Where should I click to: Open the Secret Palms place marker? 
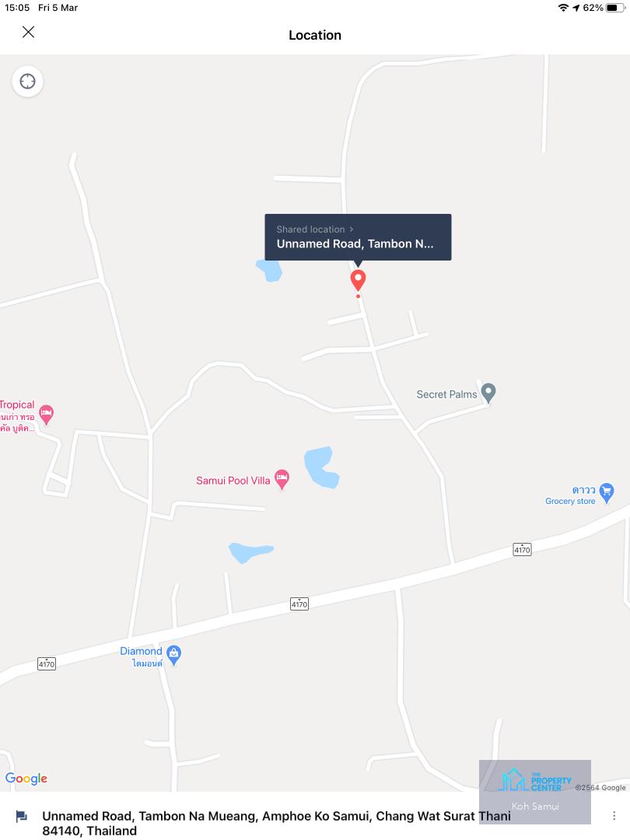click(488, 394)
